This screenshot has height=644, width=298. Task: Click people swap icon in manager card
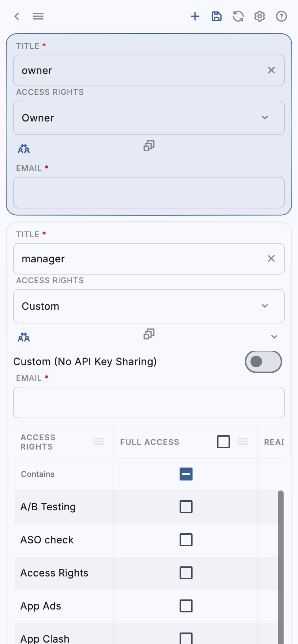24,337
